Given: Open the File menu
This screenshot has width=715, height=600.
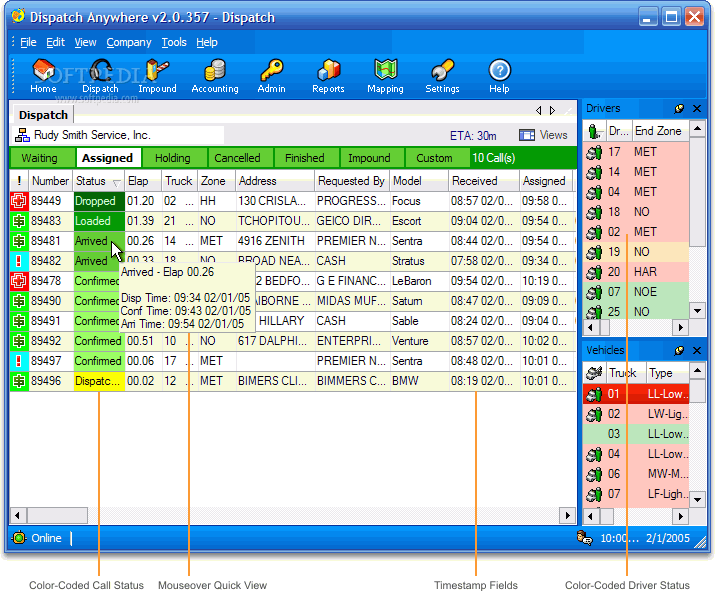Looking at the screenshot, I should tap(28, 42).
